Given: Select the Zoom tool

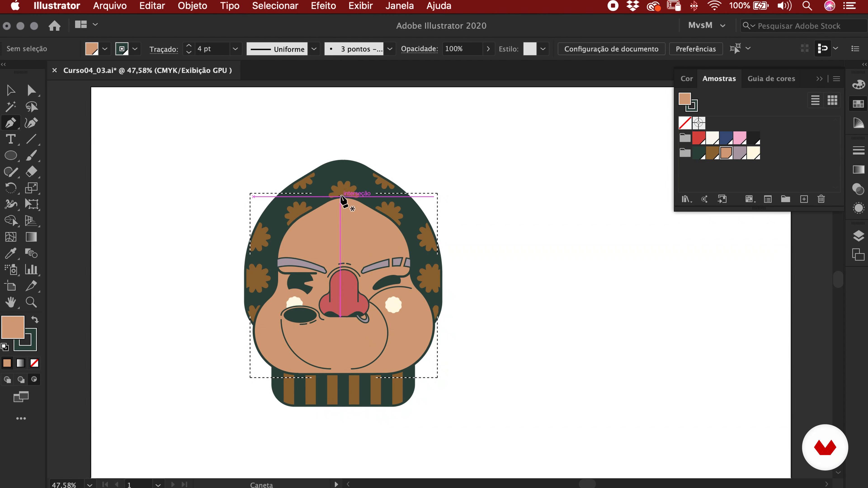Looking at the screenshot, I should point(31,302).
